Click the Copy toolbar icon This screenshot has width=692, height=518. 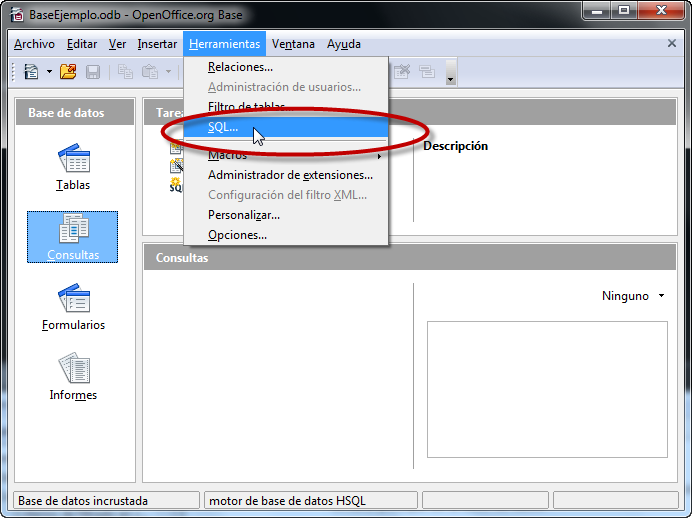(125, 71)
